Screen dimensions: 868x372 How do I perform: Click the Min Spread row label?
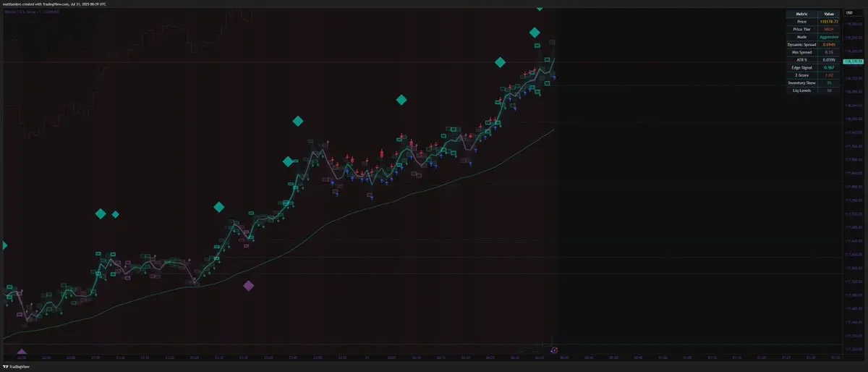click(x=801, y=52)
